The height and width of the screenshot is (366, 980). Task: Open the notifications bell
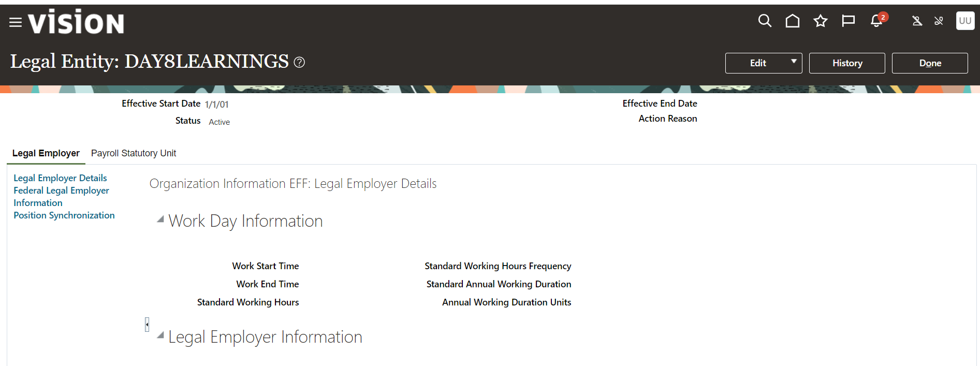tap(876, 21)
